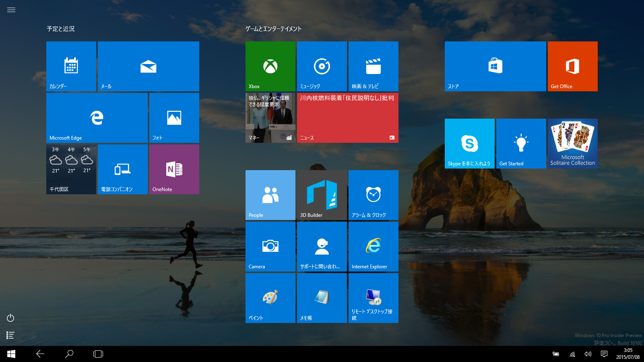Open the Get Office tile

pyautogui.click(x=572, y=66)
